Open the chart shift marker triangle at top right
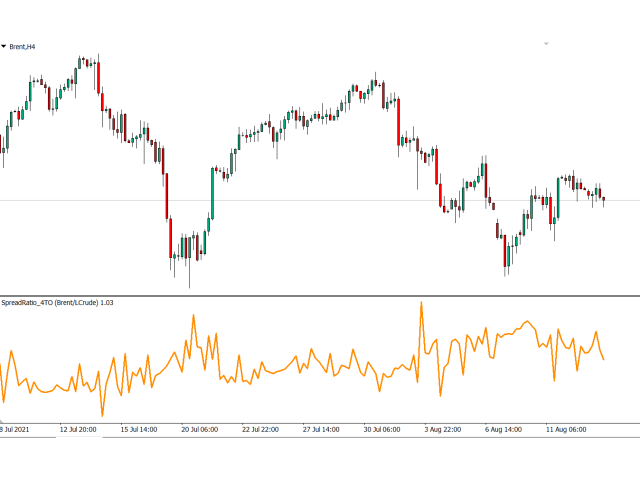Viewport: 640px width, 480px height. click(x=546, y=44)
